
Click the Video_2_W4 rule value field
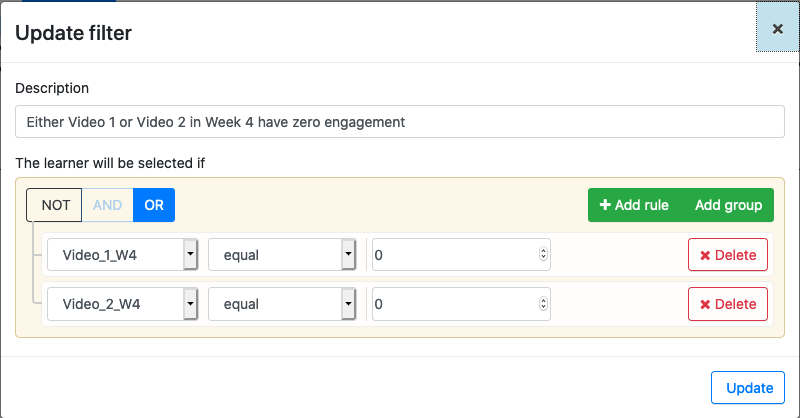coord(461,304)
